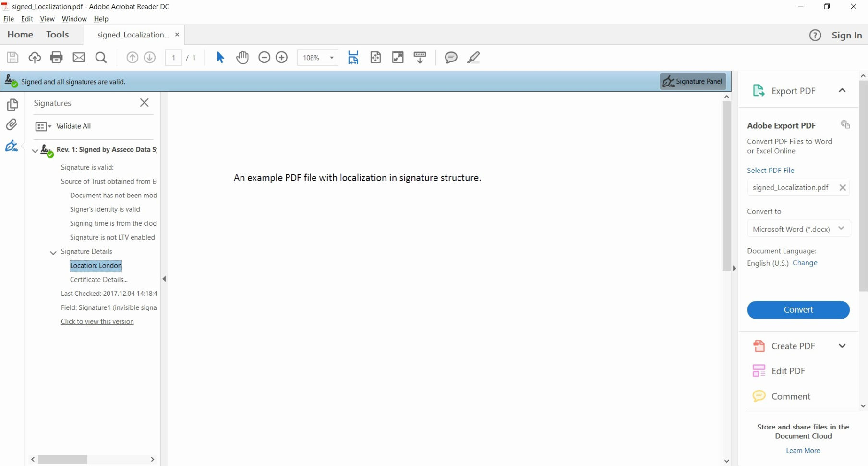Expand the Create PDF section
The image size is (868, 466).
(843, 345)
